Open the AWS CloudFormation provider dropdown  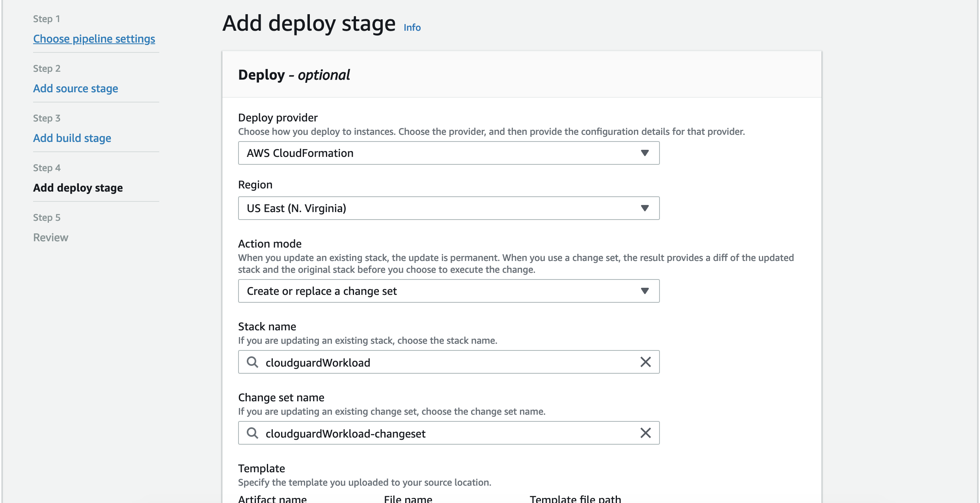pyautogui.click(x=434, y=153)
